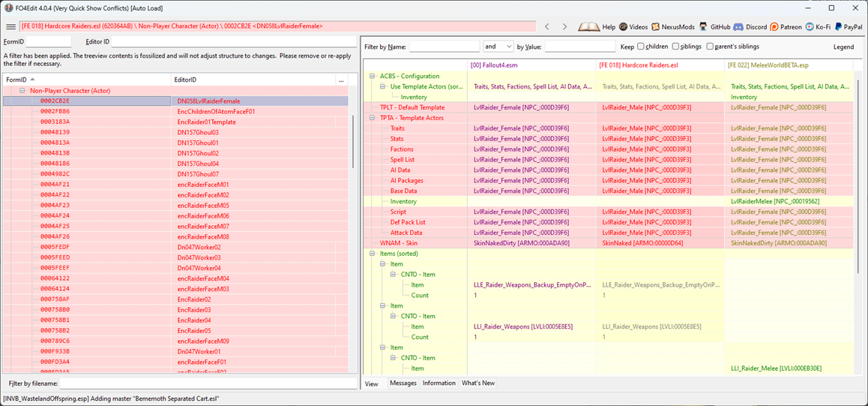Image resolution: width=868 pixels, height=406 pixels.
Task: Enable parent's siblings checkbox
Action: coord(710,47)
